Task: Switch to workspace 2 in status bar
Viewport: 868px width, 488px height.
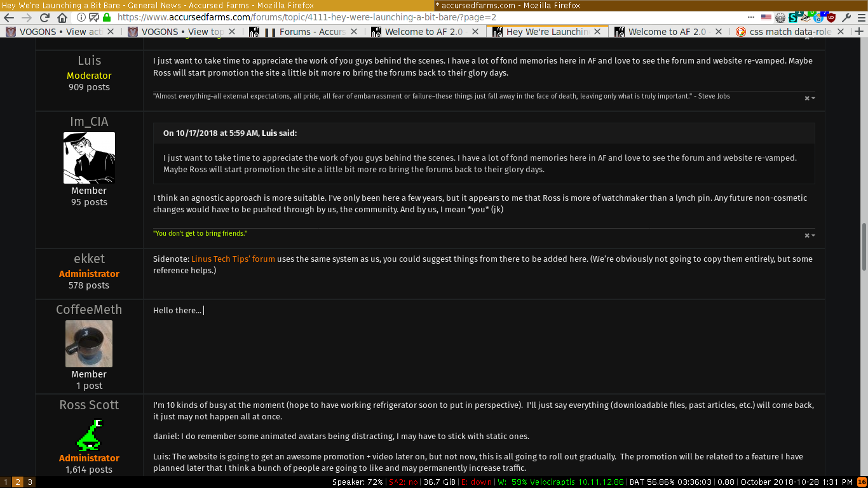Action: [18, 482]
